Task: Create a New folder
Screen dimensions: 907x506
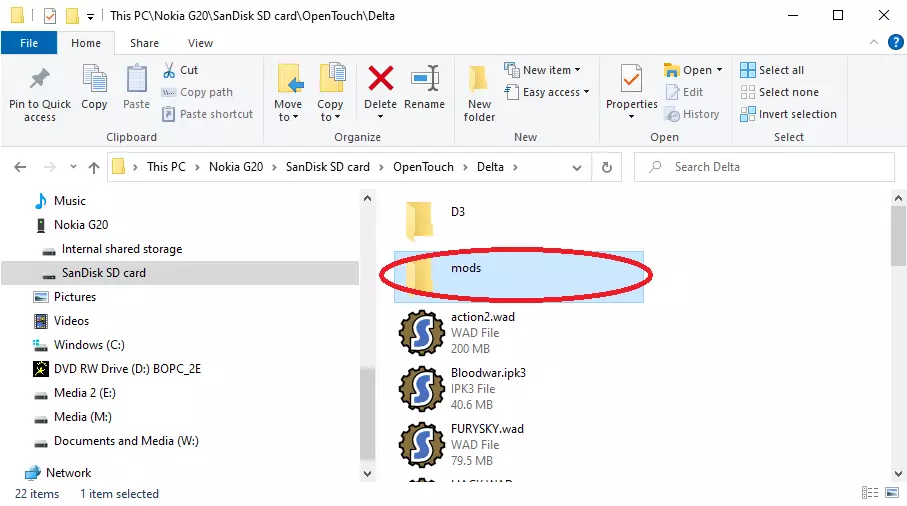Action: coord(479,93)
